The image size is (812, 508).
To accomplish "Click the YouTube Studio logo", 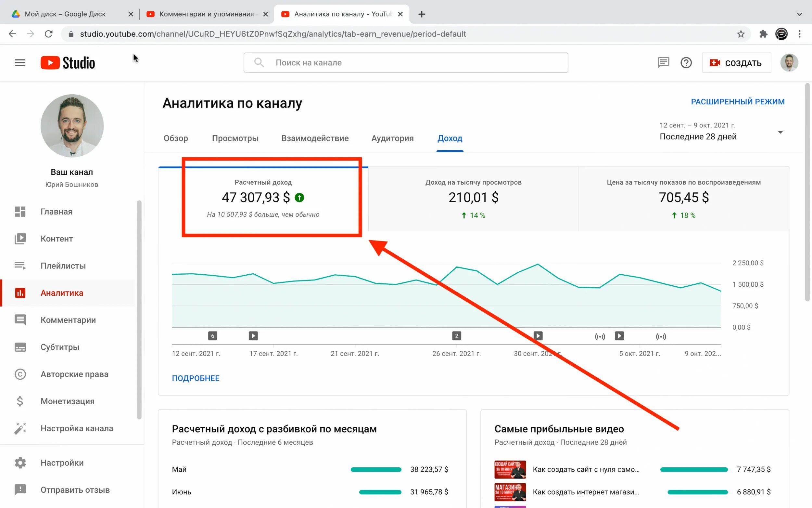I will pos(68,63).
